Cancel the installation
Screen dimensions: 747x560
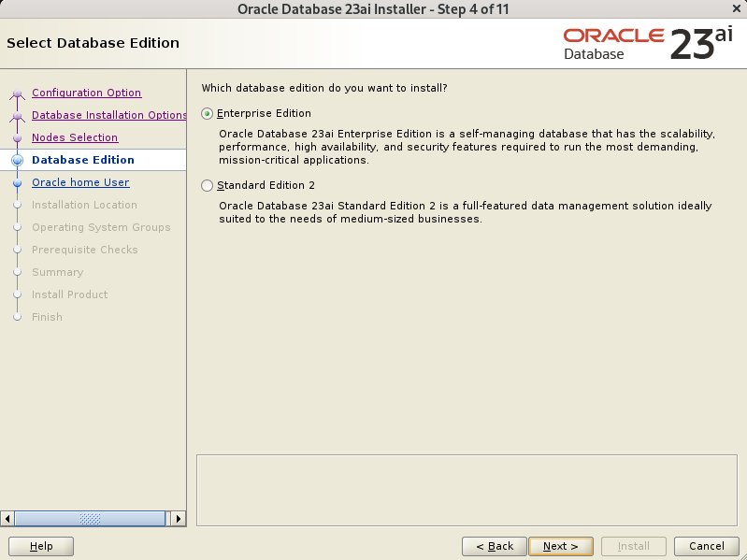click(x=707, y=546)
